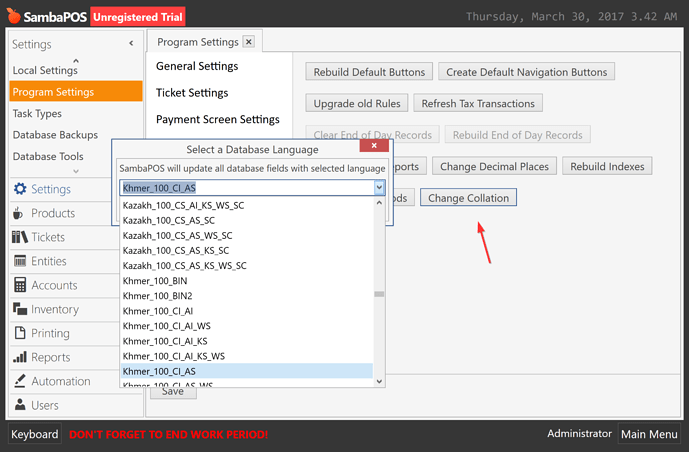
Task: Click the collation list scroll-down arrow
Action: [380, 381]
